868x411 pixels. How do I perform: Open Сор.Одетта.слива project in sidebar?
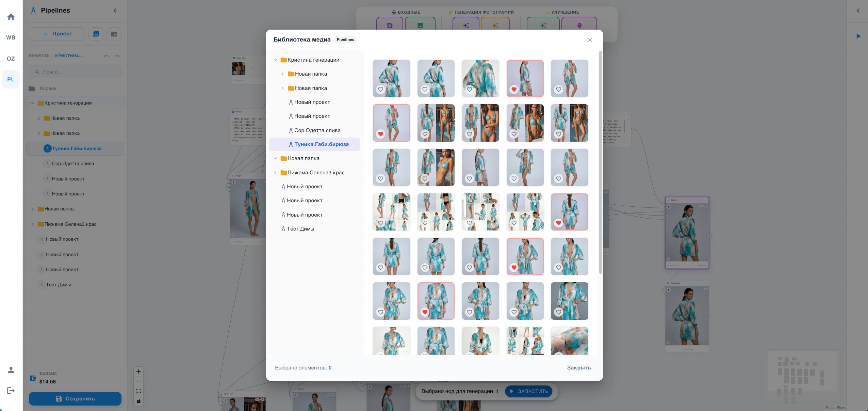[73, 164]
